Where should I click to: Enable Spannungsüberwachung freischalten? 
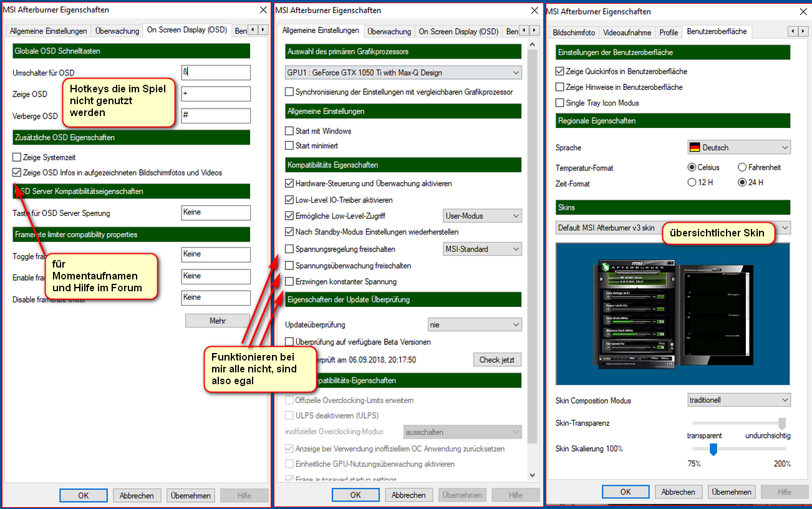tap(289, 266)
